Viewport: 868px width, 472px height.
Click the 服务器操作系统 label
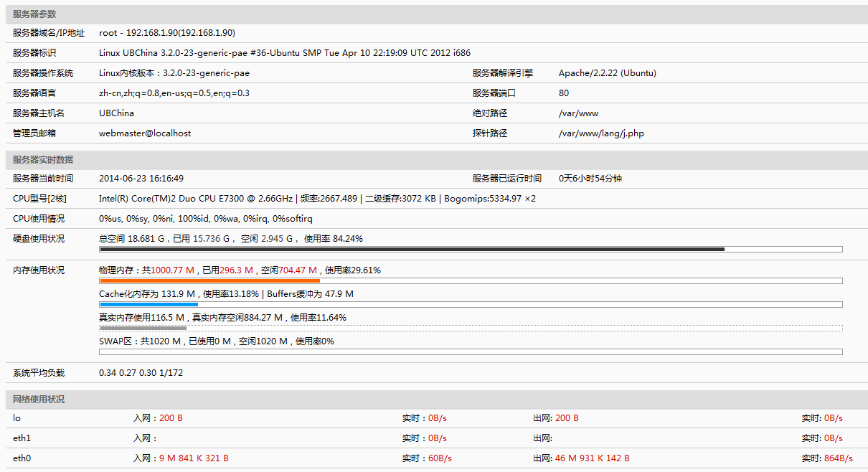click(43, 73)
